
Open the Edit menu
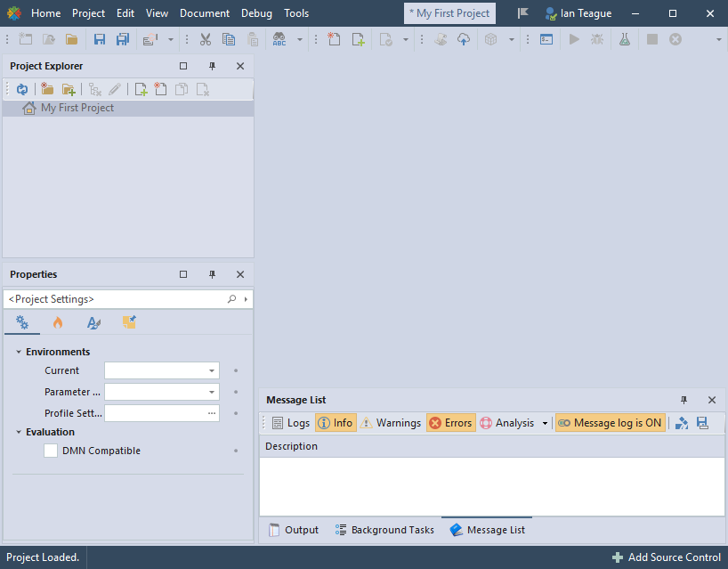coord(125,13)
